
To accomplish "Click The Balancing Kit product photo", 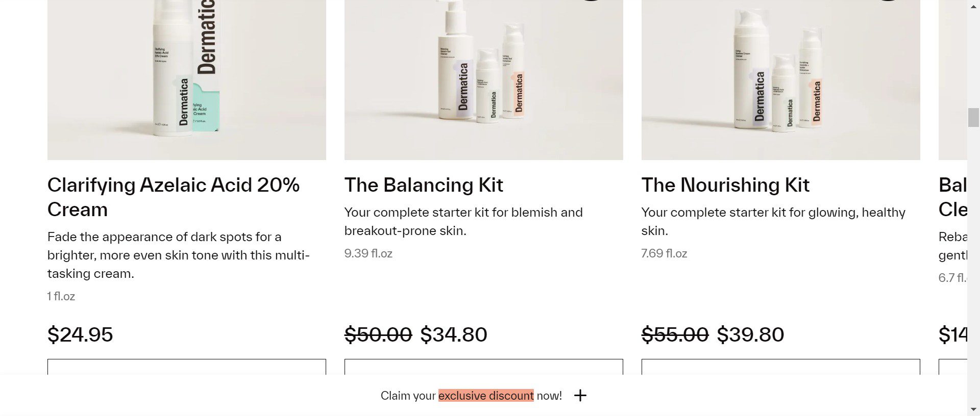I will (483, 80).
